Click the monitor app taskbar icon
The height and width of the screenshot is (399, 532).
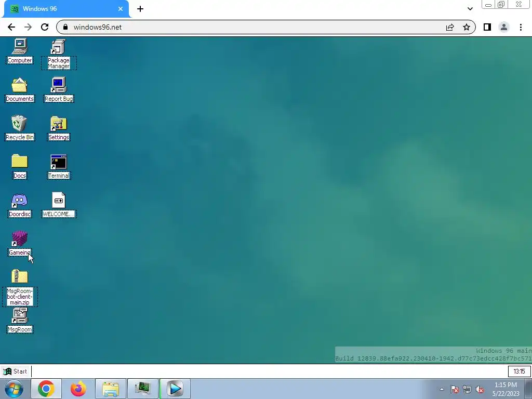tap(143, 389)
